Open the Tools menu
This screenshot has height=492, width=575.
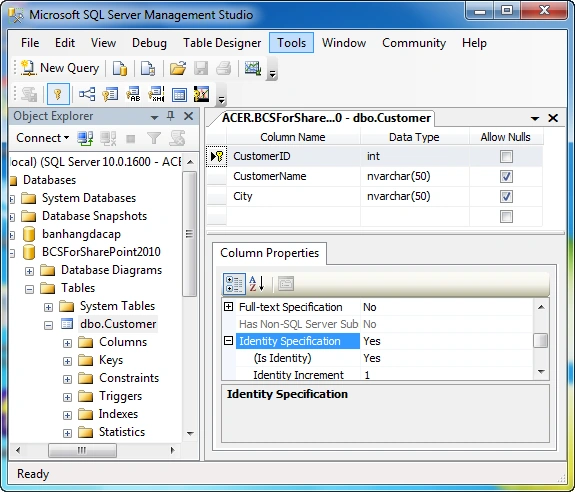(292, 43)
